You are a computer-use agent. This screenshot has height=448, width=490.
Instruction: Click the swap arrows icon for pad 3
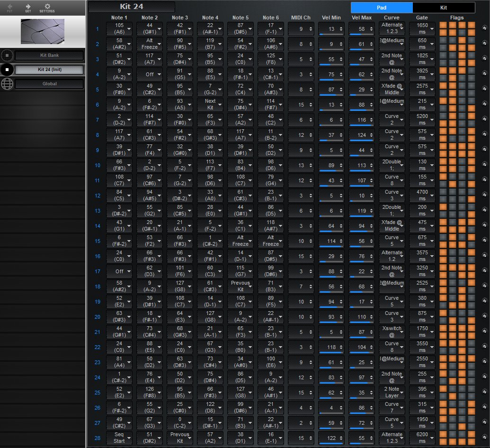tap(484, 59)
